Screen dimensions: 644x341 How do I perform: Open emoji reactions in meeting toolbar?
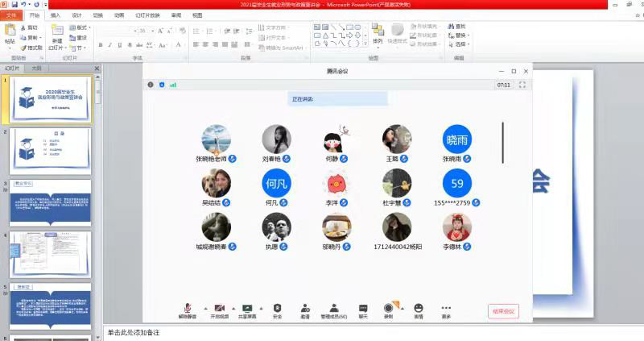pos(419,311)
